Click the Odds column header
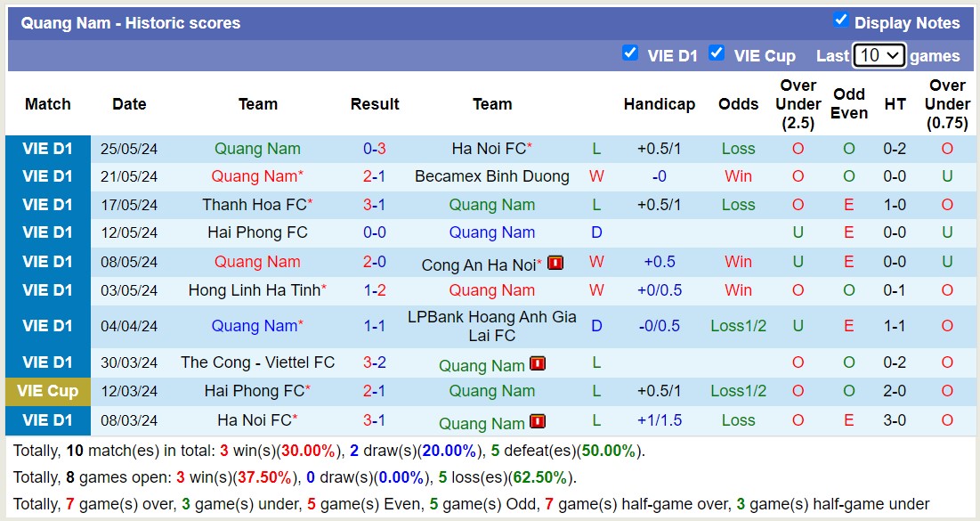Image resolution: width=980 pixels, height=521 pixels. coord(738,104)
